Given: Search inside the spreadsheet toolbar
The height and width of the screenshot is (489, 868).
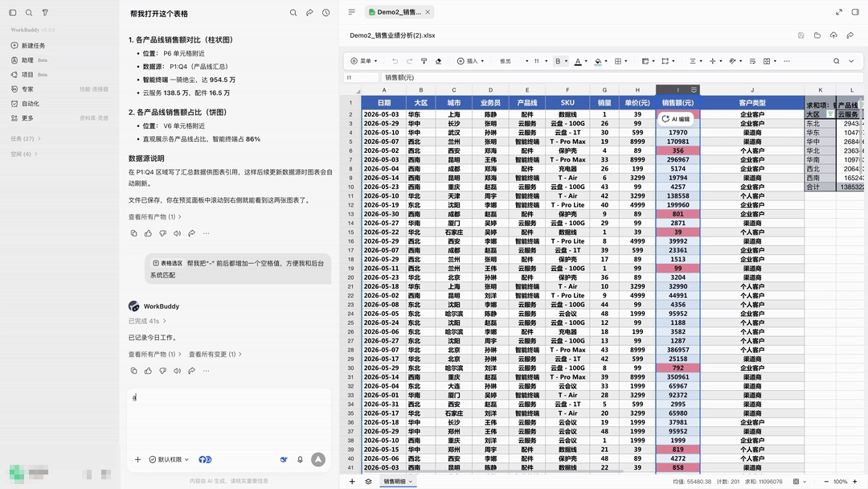Looking at the screenshot, I should [837, 61].
